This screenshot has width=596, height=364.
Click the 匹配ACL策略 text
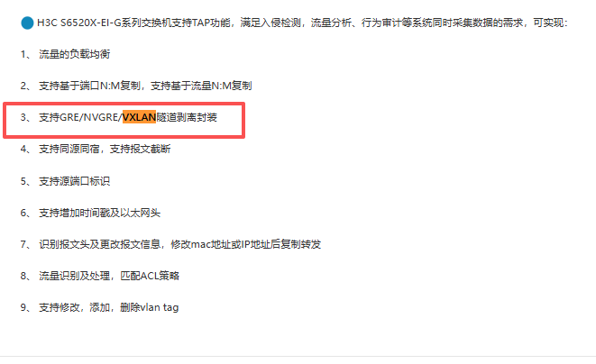coord(150,276)
